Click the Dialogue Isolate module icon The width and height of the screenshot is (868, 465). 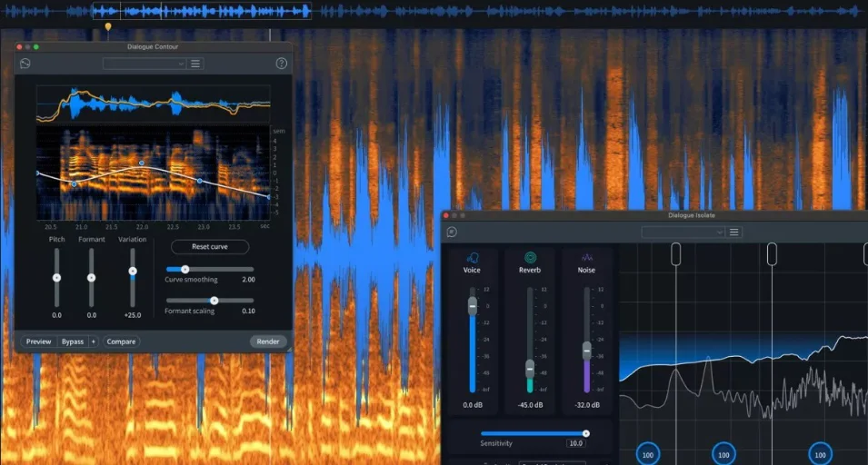(452, 232)
